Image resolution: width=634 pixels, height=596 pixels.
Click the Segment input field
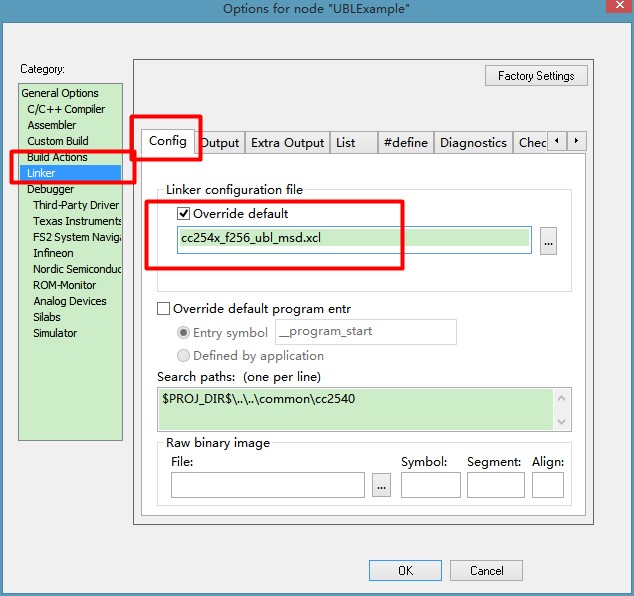pyautogui.click(x=496, y=485)
